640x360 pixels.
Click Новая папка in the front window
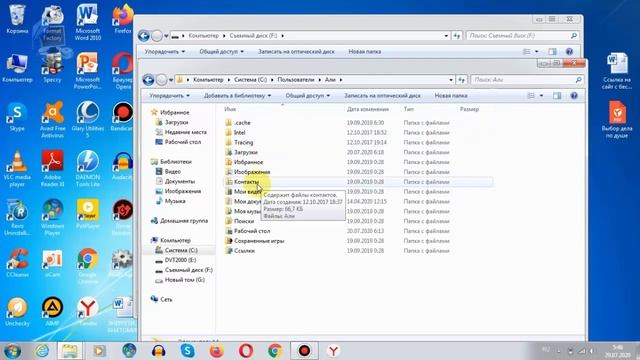click(451, 96)
